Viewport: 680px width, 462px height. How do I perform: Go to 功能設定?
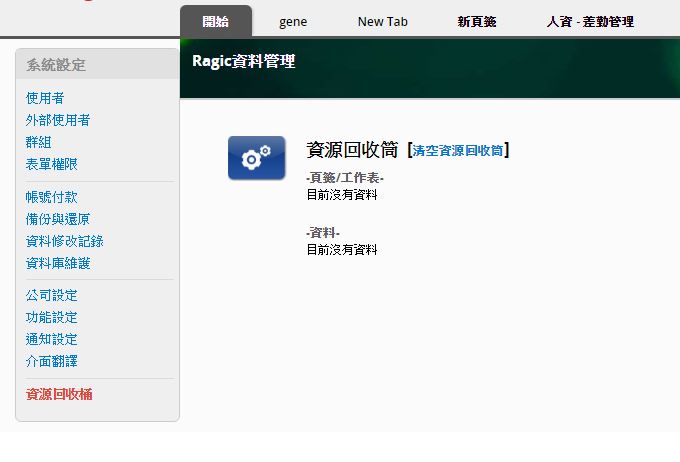(x=51, y=318)
